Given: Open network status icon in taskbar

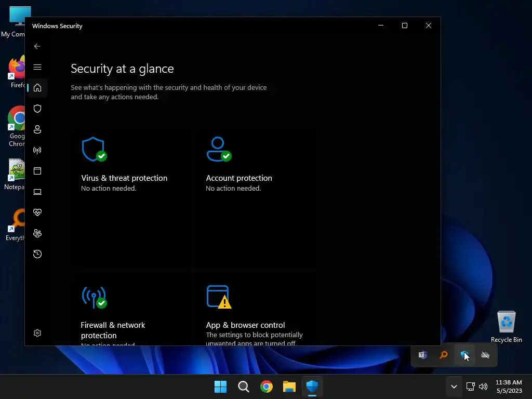Looking at the screenshot, I should (x=470, y=387).
